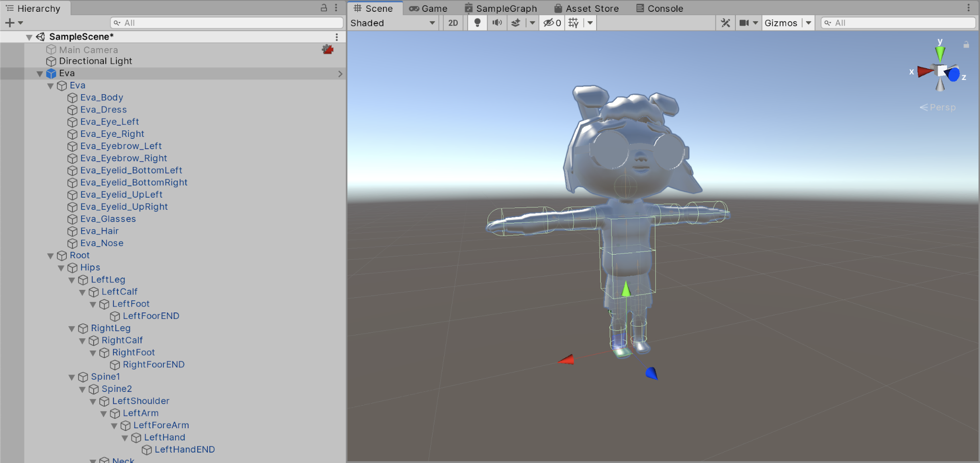Click the hidden objects visibility icon
The image size is (980, 463).
tap(552, 23)
